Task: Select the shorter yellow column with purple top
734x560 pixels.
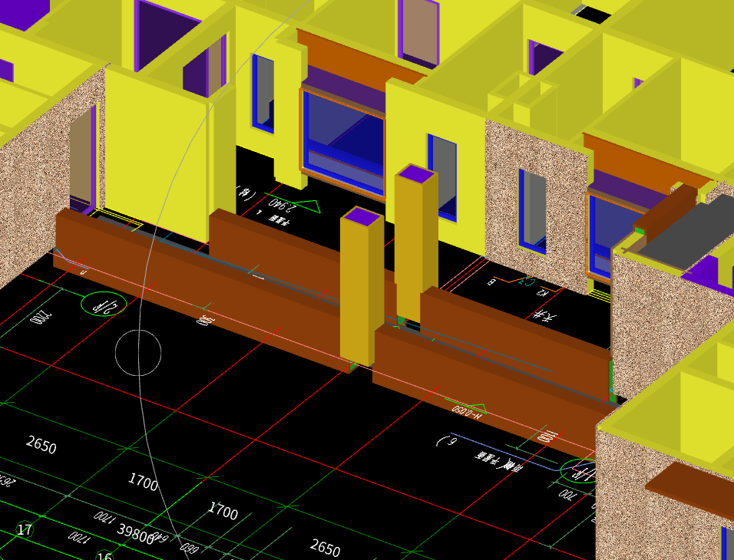Action: 362,287
